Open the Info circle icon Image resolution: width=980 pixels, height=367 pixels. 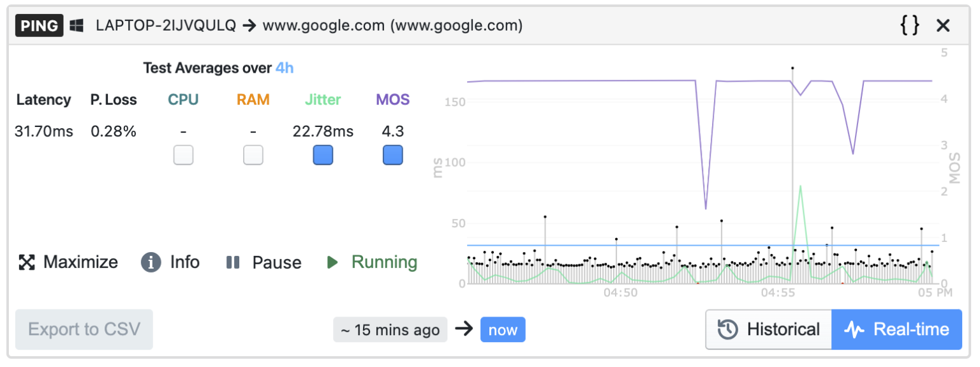pos(151,262)
